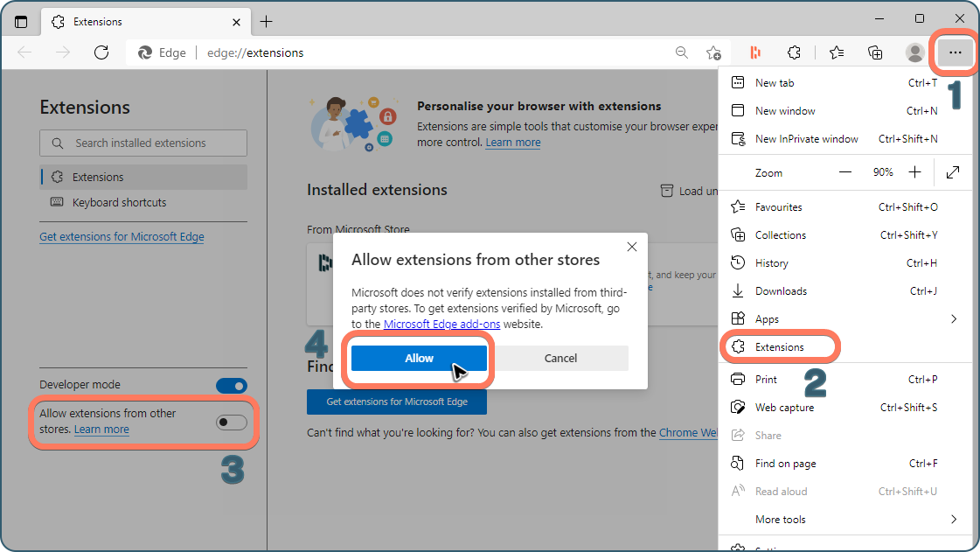This screenshot has height=552, width=980.
Task: Open the tab actions menu icon
Action: 21,22
